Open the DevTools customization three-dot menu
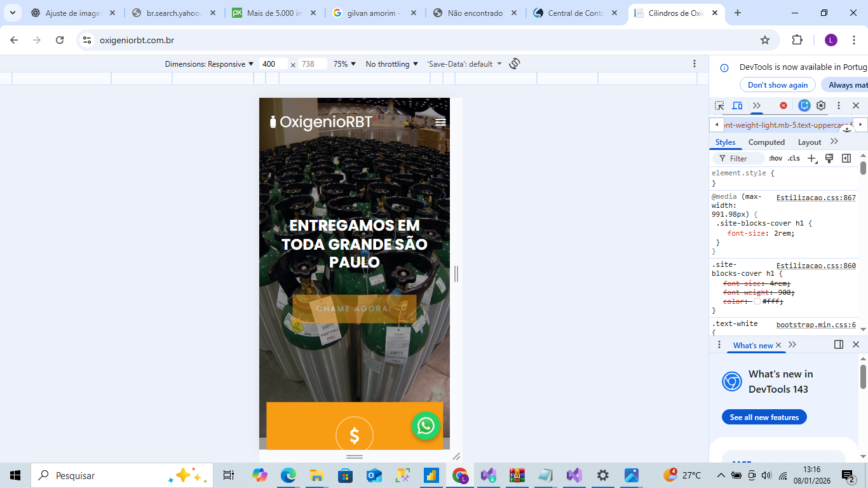The image size is (868, 488). (x=839, y=105)
